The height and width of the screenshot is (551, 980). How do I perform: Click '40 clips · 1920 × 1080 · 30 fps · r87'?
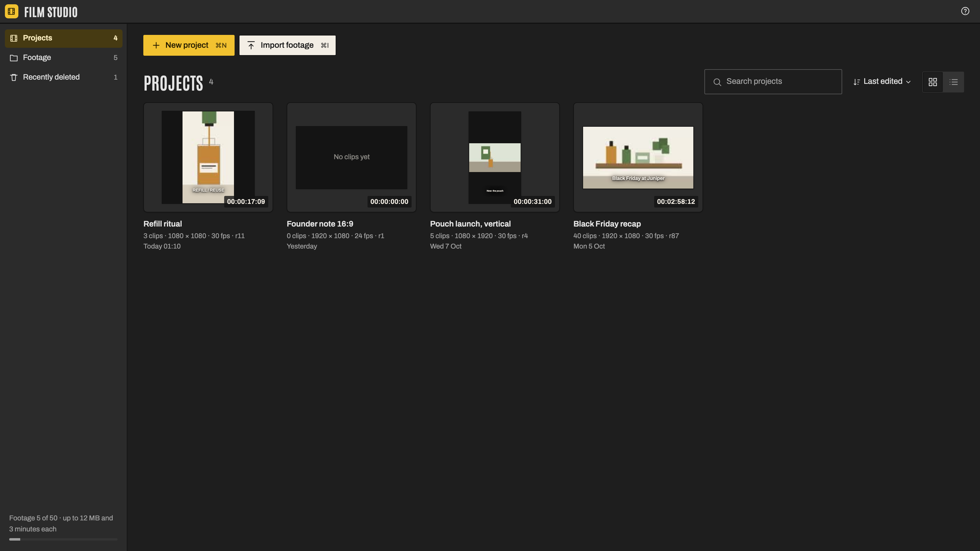626,236
